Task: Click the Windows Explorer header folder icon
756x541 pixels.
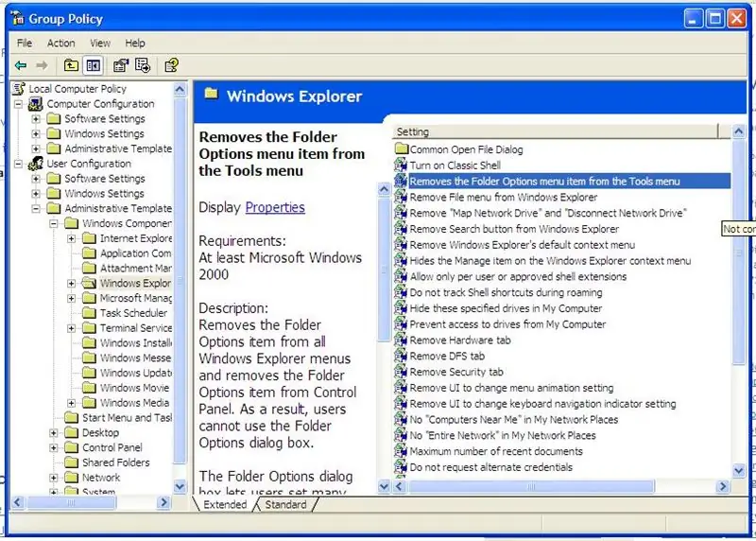Action: click(x=211, y=93)
